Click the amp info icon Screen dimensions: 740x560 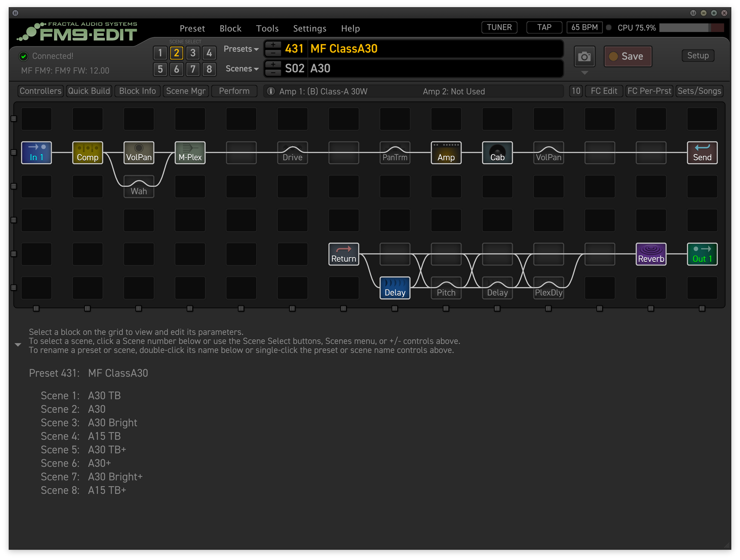pyautogui.click(x=271, y=91)
